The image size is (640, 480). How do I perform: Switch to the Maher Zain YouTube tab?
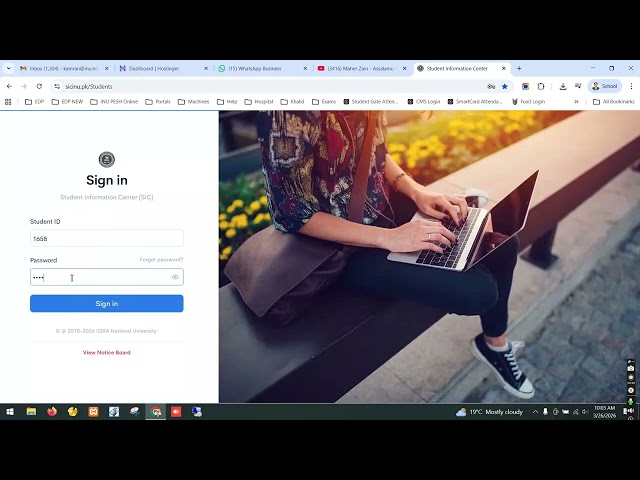(362, 69)
